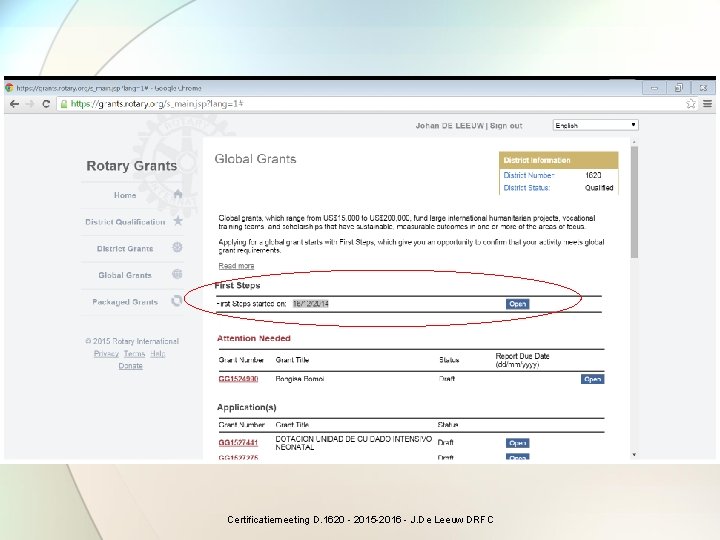
Task: Open the First Steps entry
Action: [518, 304]
